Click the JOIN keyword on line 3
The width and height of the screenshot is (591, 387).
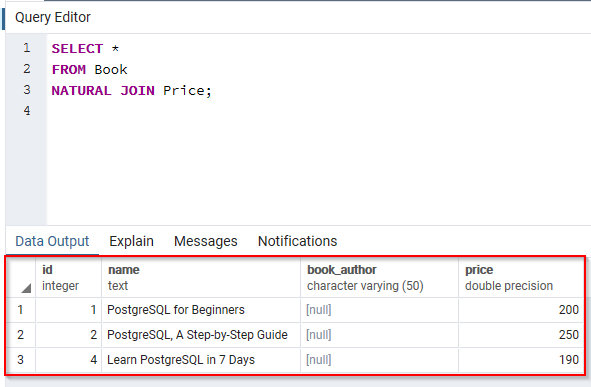[x=138, y=91]
